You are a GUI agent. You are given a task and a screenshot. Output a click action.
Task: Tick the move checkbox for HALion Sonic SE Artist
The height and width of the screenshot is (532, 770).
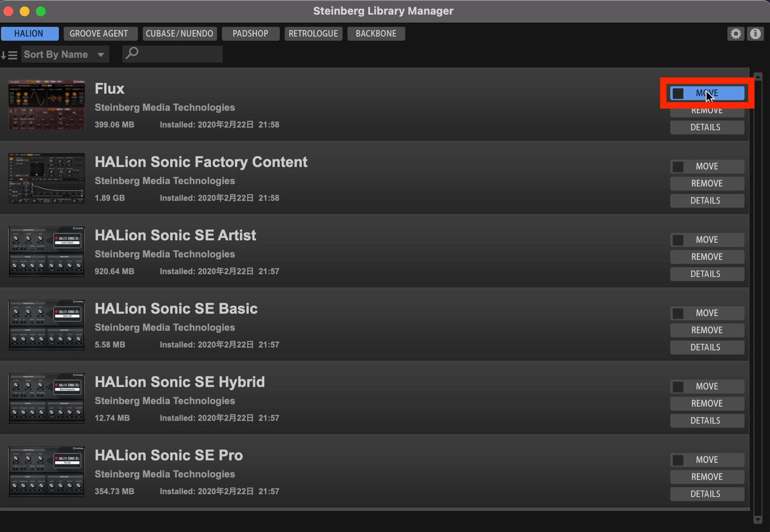678,240
